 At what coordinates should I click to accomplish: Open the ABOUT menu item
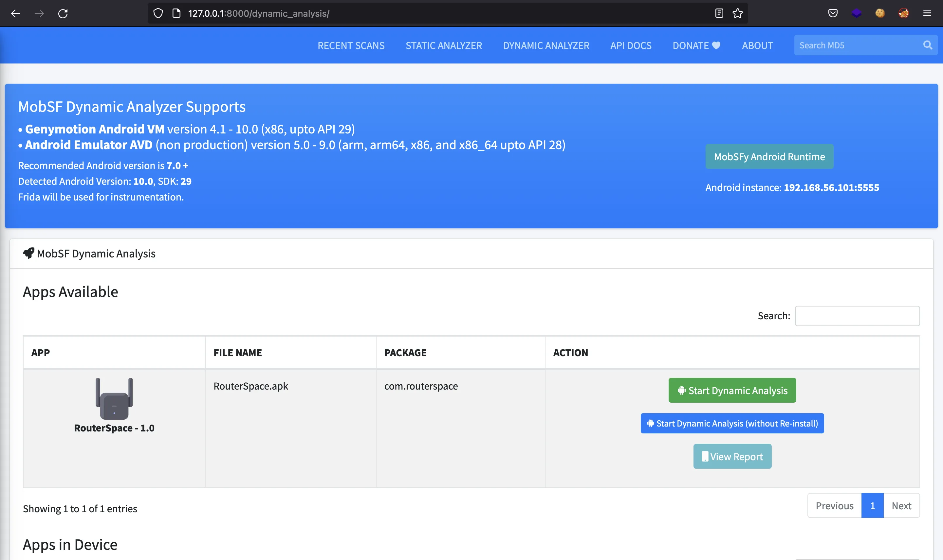pos(756,45)
